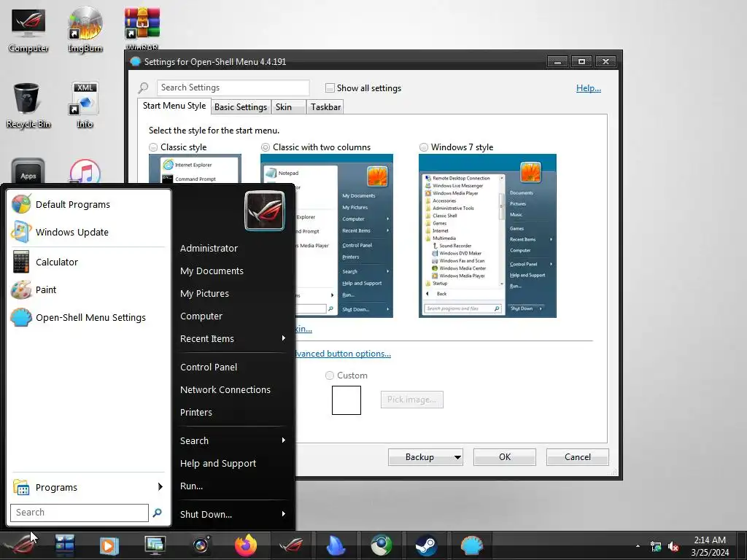Launch Paint from its palette icon

coord(21,289)
